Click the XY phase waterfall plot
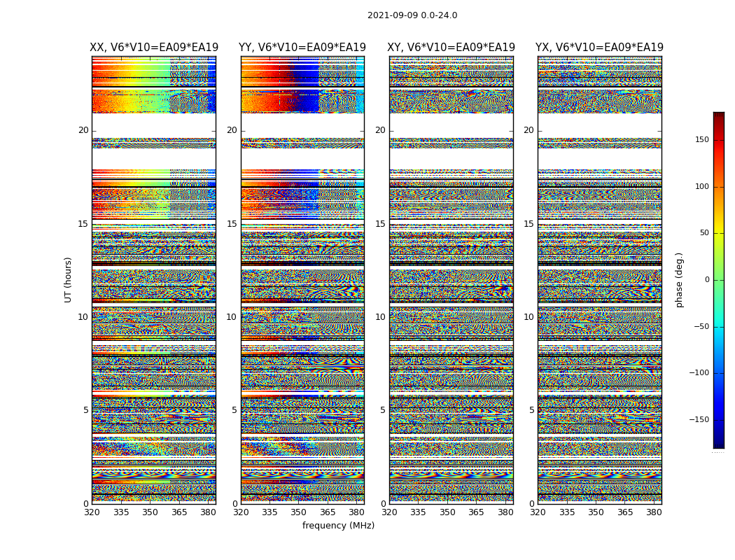This screenshot has width=735, height=560. (x=451, y=280)
